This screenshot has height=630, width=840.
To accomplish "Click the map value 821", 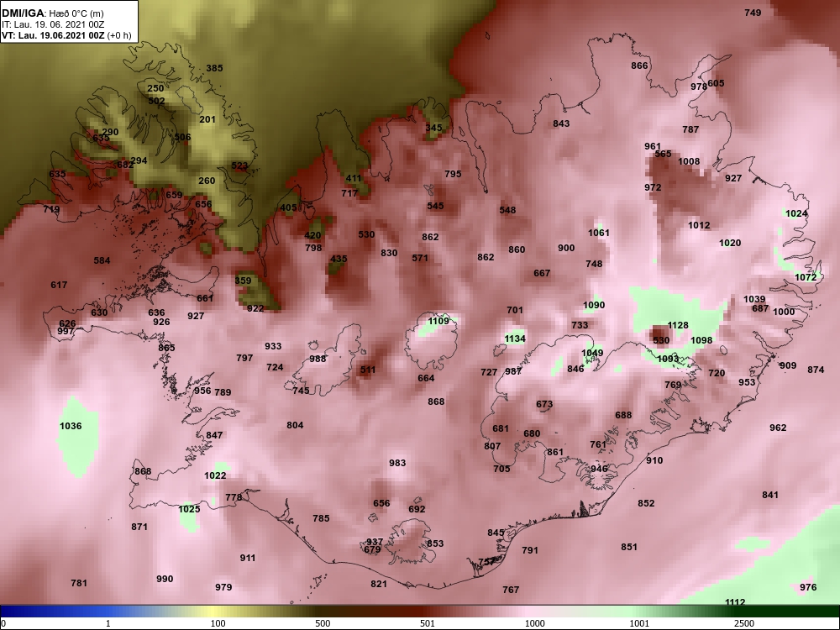I will click(x=378, y=584).
